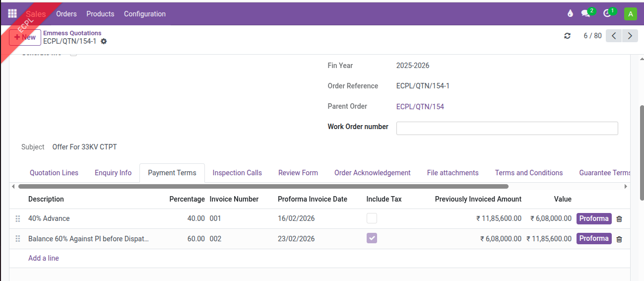Enable Include Tax for 40% Advance
Screen dimensions: 644x281
372,218
